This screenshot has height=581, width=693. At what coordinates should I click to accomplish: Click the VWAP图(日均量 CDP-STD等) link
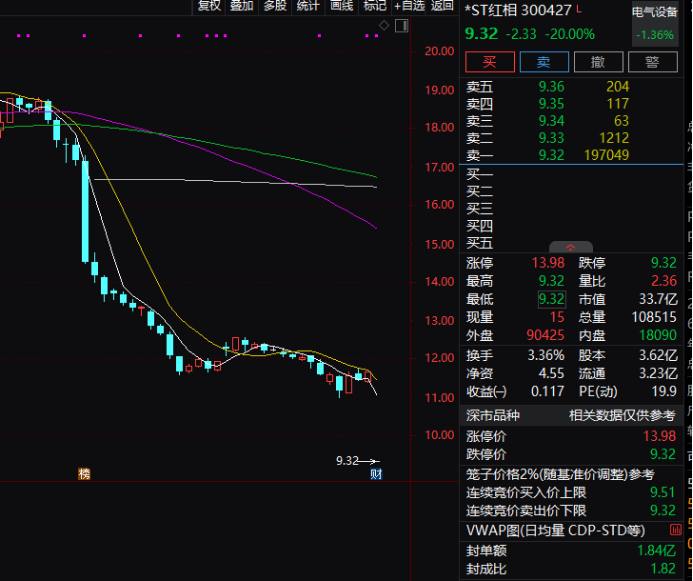point(556,530)
